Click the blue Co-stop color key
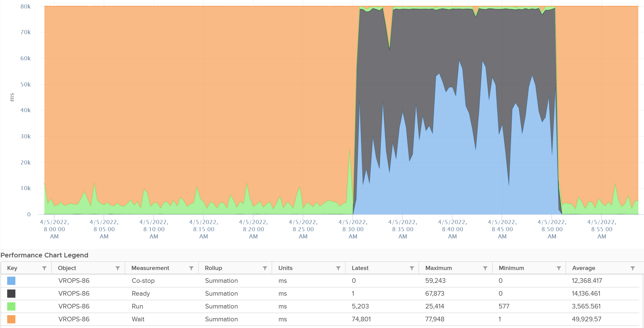Image resolution: width=644 pixels, height=328 pixels. tap(11, 281)
